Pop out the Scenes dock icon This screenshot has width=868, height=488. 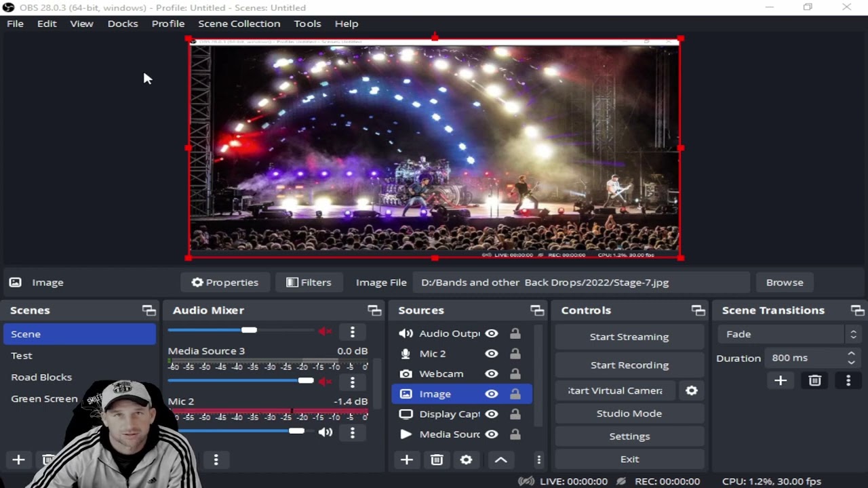click(x=149, y=310)
